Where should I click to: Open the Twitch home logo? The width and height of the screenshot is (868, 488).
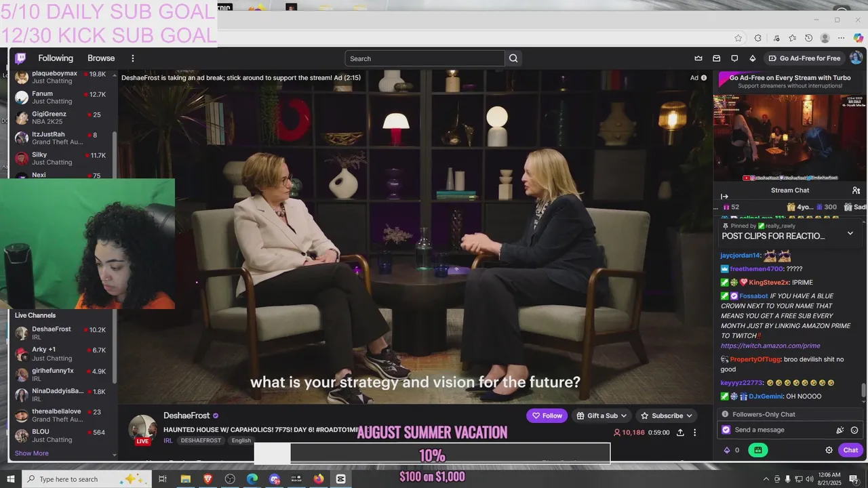[20, 58]
